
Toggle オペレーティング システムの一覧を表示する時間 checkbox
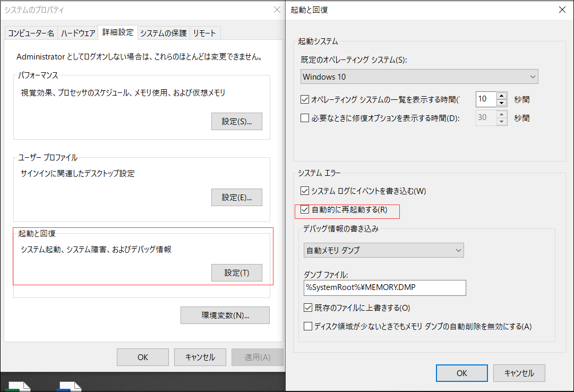tap(305, 99)
